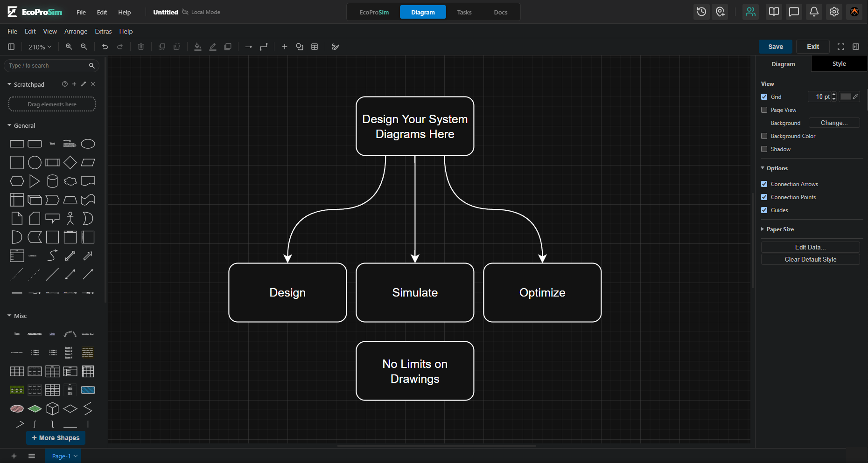Open the grid color swatch
The height and width of the screenshot is (463, 868).
coord(849,97)
